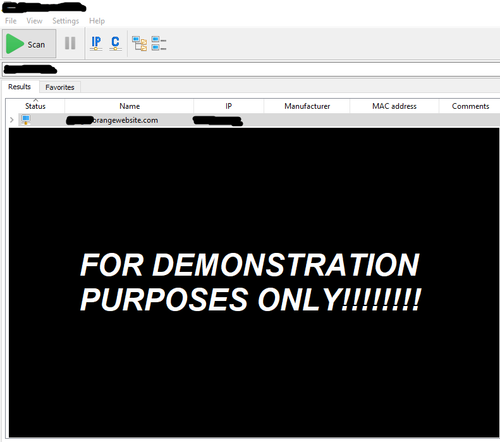Click the IP range input field

pos(251,70)
